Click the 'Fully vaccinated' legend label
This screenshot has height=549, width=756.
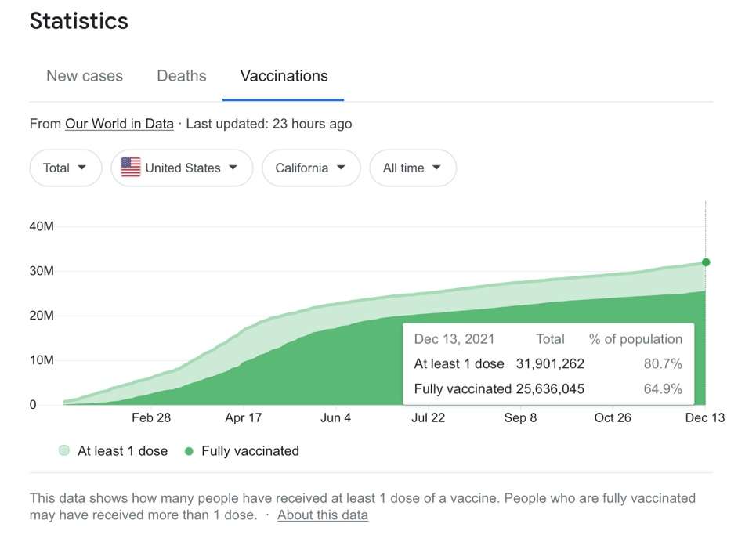[x=250, y=451]
